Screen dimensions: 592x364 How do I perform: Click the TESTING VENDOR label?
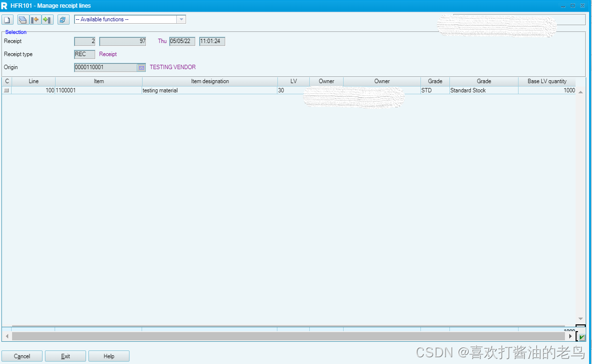pos(172,67)
